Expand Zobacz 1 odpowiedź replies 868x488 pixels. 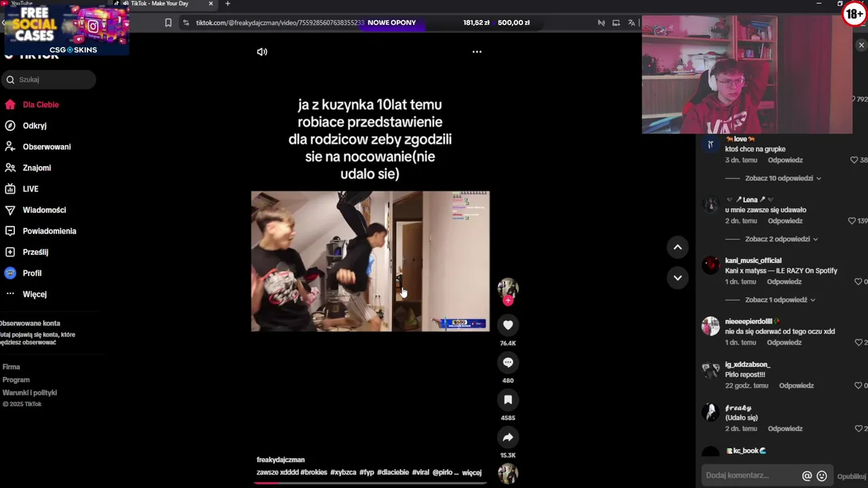pos(780,300)
